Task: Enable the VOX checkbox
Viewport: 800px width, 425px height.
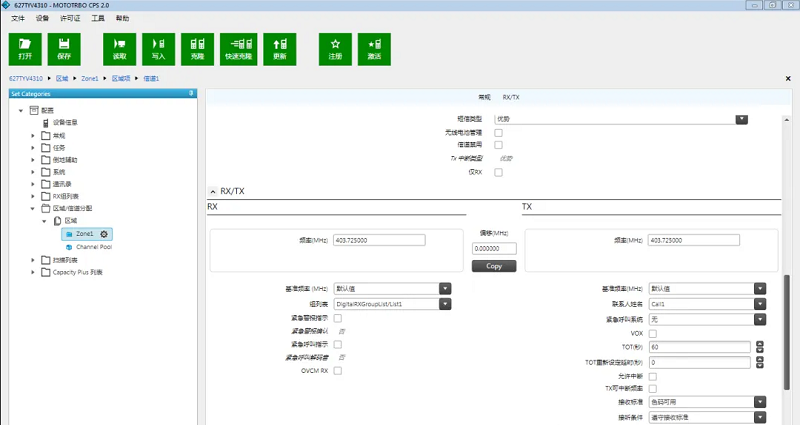Action: [x=653, y=333]
